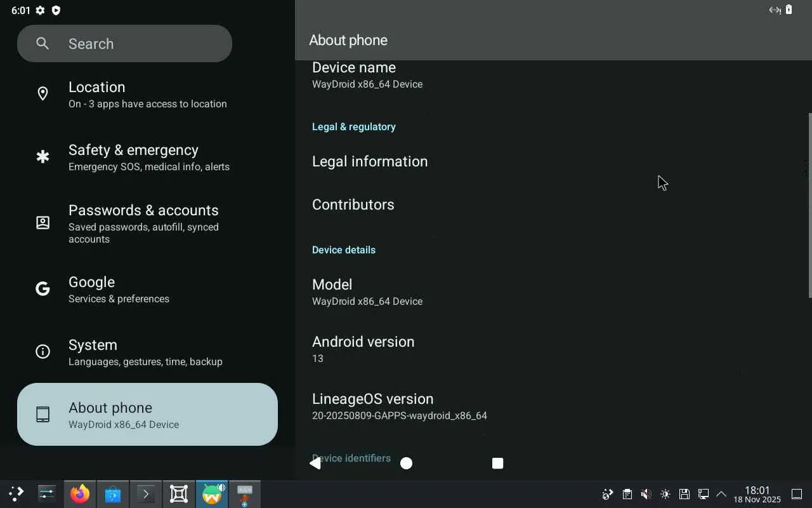Open the Contributors page
812x508 pixels.
(x=552, y=204)
